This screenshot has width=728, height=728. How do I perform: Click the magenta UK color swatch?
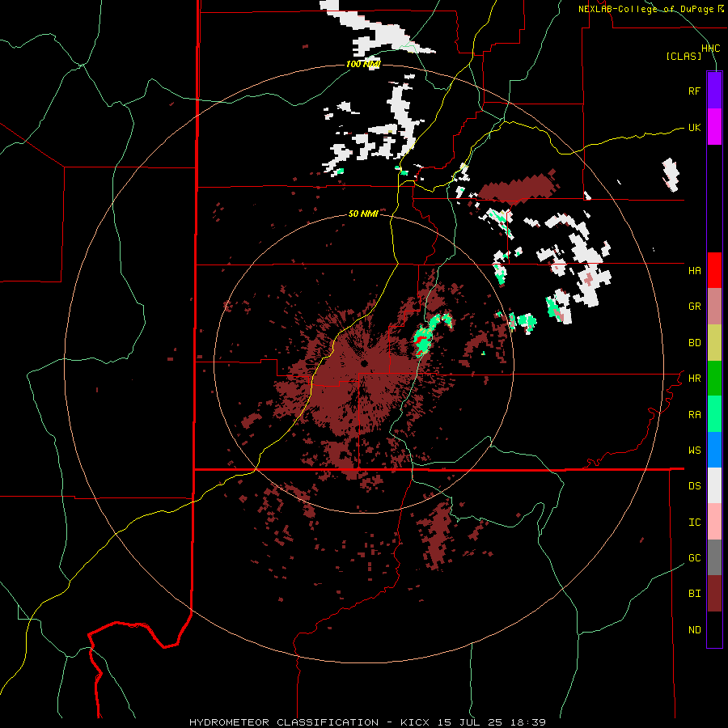714,127
